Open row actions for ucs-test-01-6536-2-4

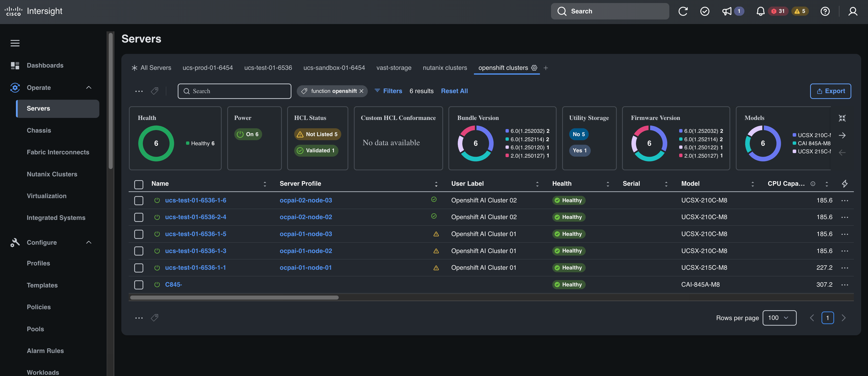(844, 217)
